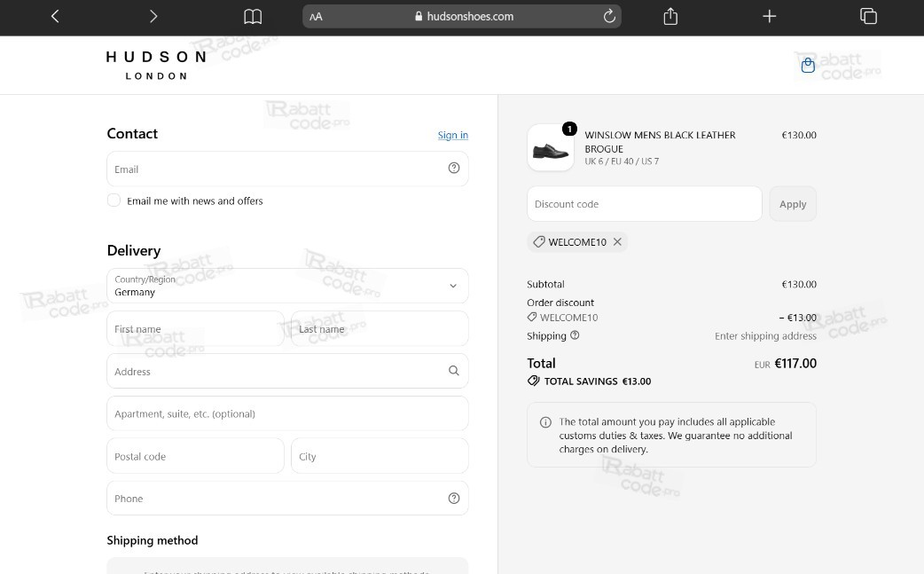Show all open tabs overview icon
This screenshot has height=574, width=924.
(868, 17)
